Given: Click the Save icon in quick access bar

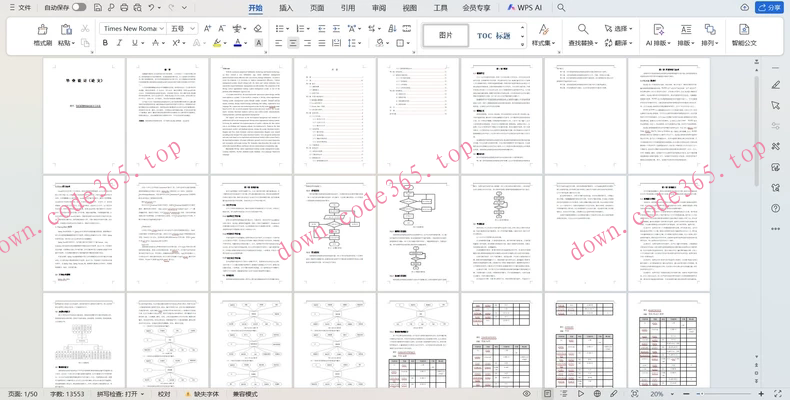Looking at the screenshot, I should pyautogui.click(x=98, y=8).
